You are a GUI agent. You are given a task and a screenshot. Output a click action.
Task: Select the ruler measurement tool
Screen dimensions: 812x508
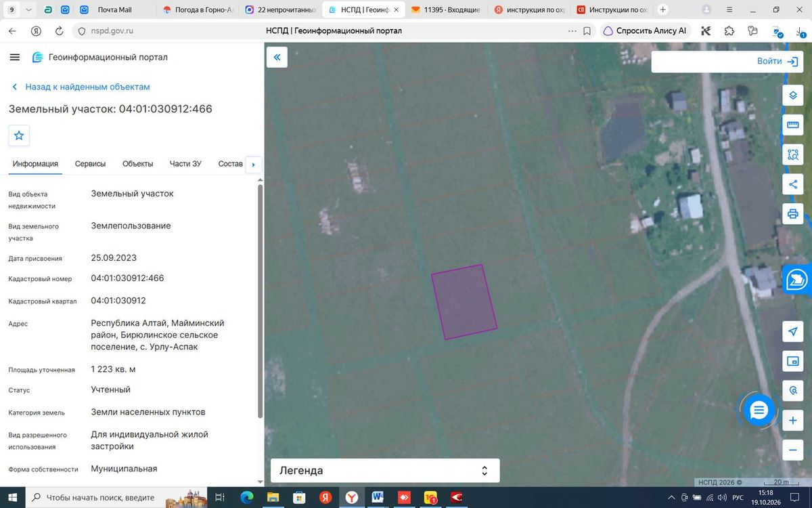[793, 125]
